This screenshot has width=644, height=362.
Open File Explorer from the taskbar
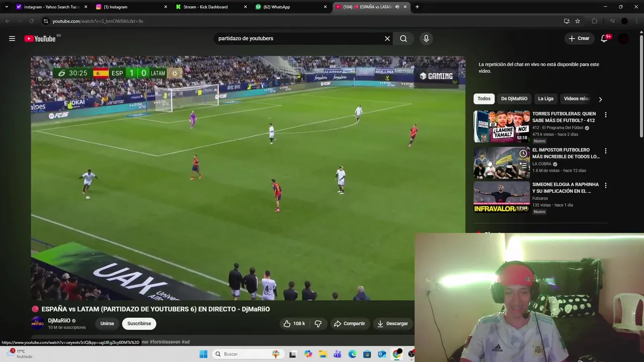click(323, 354)
